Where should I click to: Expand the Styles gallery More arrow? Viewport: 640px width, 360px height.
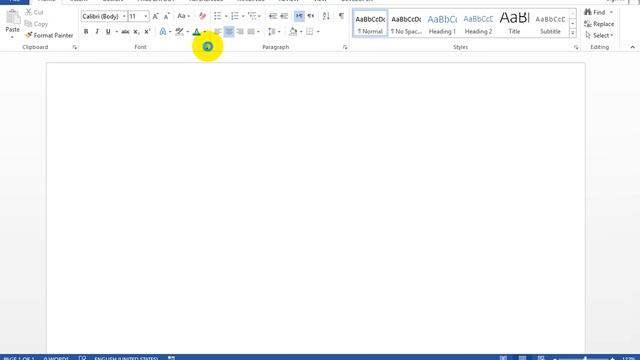573,33
